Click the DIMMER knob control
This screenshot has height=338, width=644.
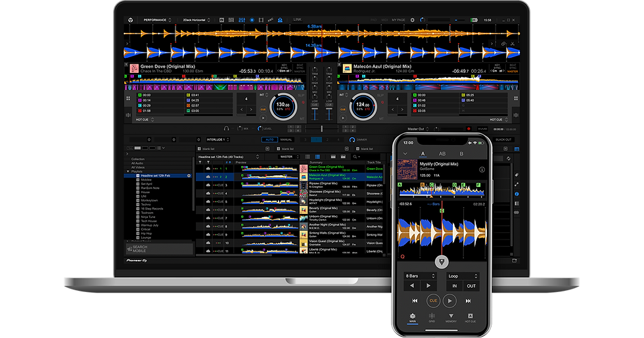click(x=352, y=139)
